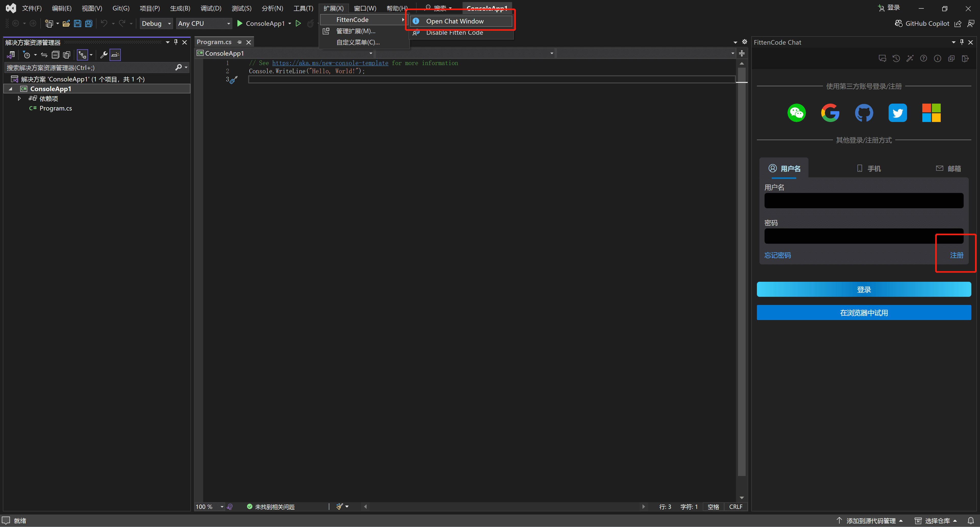Click the 用户名 input field
The image size is (980, 527).
[864, 201]
